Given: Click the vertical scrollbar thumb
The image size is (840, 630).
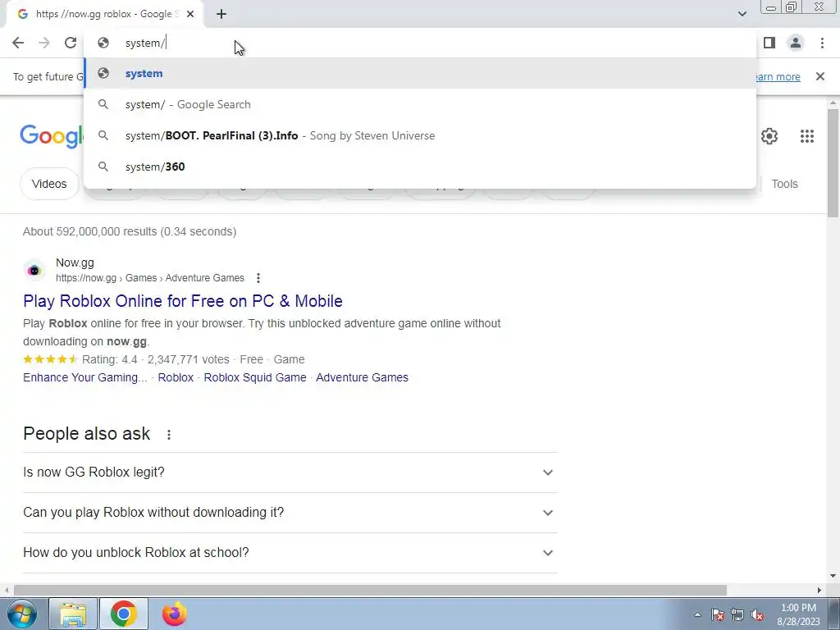Looking at the screenshot, I should tap(833, 163).
